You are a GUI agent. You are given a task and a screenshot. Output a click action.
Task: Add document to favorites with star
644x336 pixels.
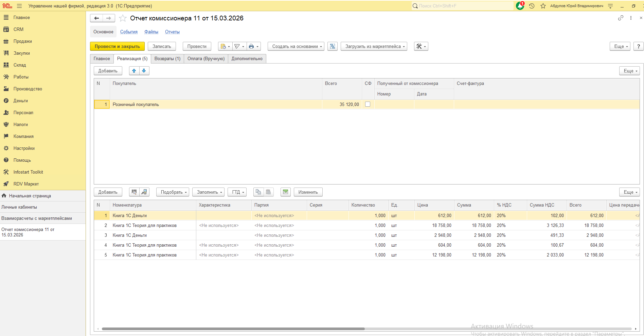coord(123,18)
